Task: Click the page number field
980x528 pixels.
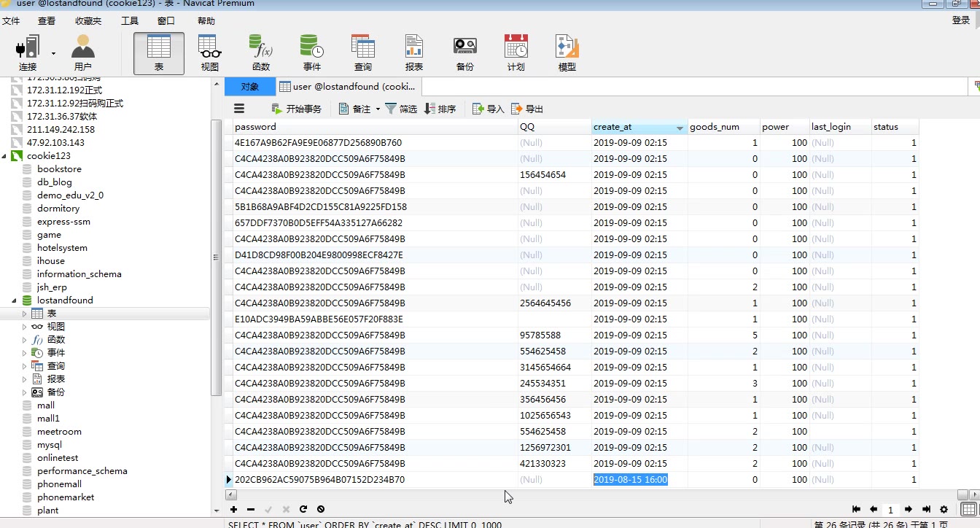Action: pyautogui.click(x=890, y=510)
